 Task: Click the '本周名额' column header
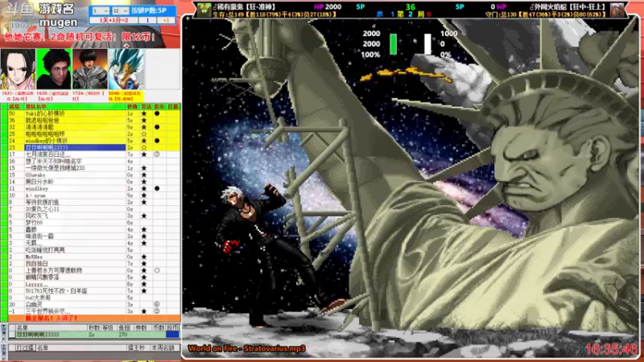pos(163,348)
